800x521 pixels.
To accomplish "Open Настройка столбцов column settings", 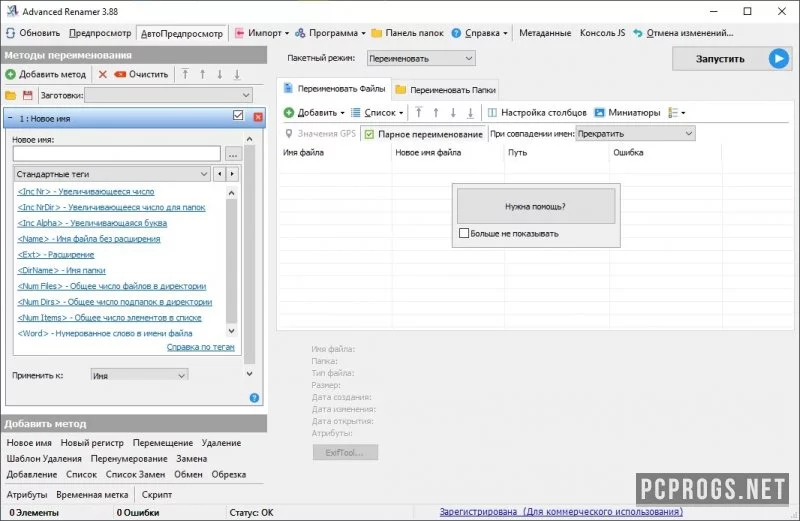I will (x=537, y=113).
